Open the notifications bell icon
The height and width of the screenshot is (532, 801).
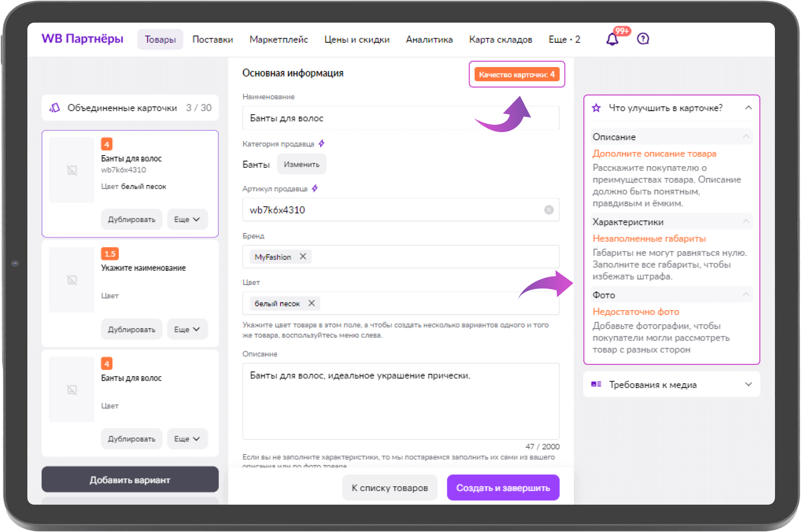(x=612, y=39)
